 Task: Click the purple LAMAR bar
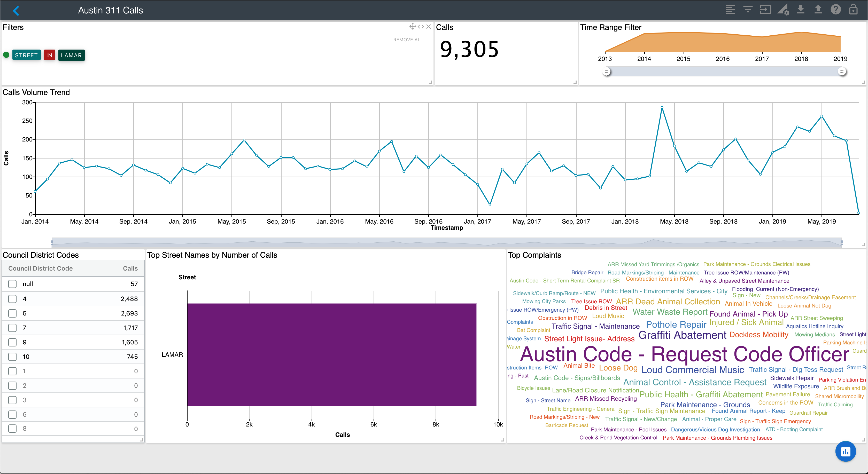click(x=331, y=354)
